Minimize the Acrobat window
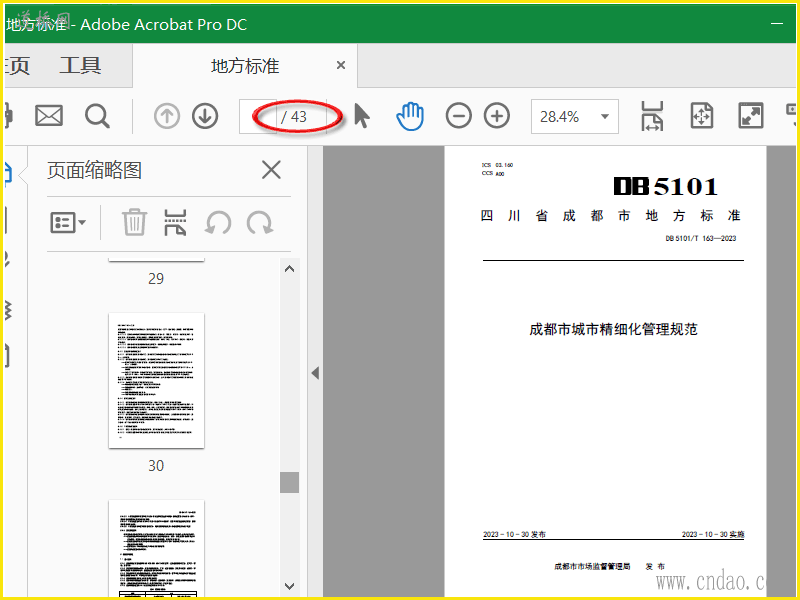Viewport: 800px width, 600px height. click(x=777, y=23)
